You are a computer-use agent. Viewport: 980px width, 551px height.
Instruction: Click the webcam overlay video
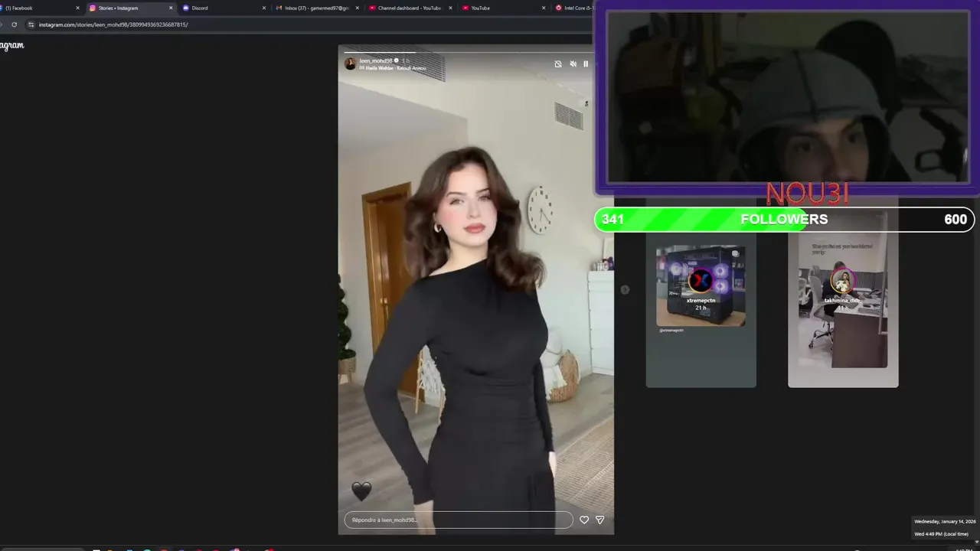[x=787, y=96]
